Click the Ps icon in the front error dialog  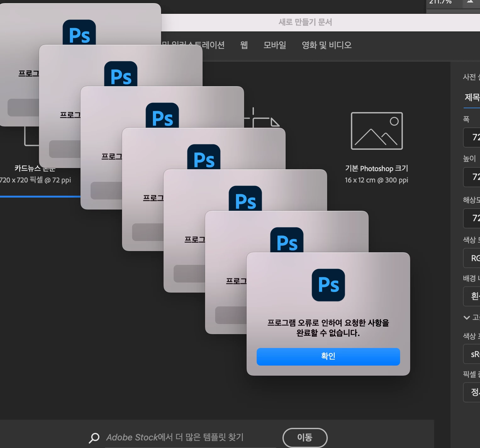[328, 285]
